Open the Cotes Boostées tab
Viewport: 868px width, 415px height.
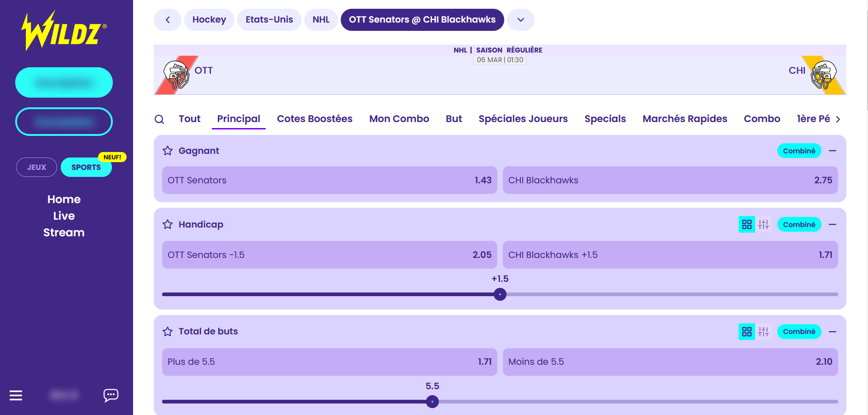pos(315,119)
